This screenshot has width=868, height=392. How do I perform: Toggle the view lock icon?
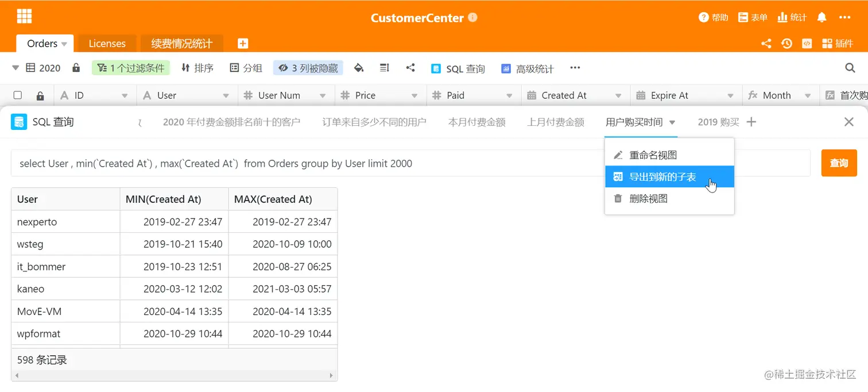tap(76, 68)
